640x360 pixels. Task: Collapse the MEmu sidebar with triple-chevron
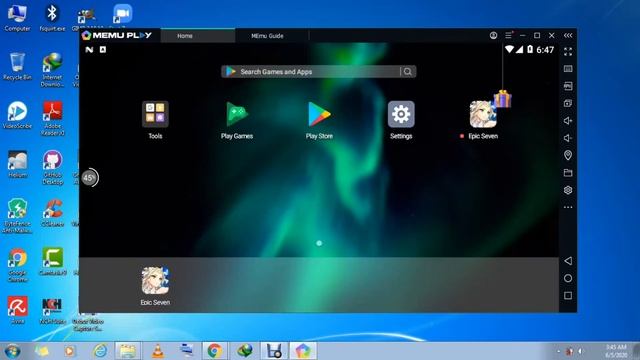point(568,36)
